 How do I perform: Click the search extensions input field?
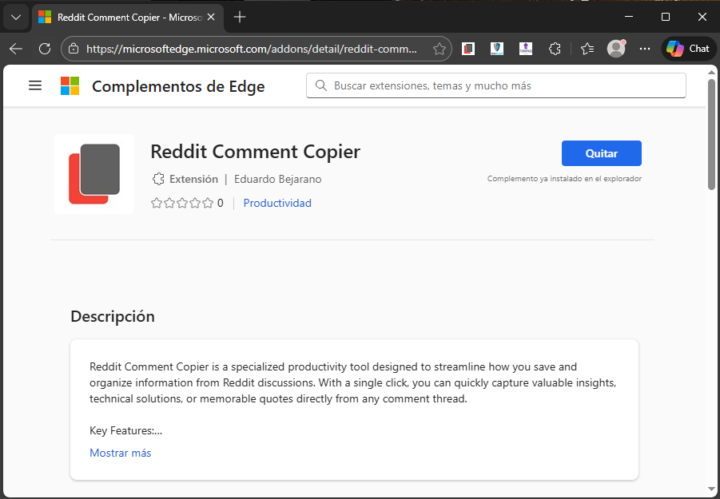(x=496, y=85)
